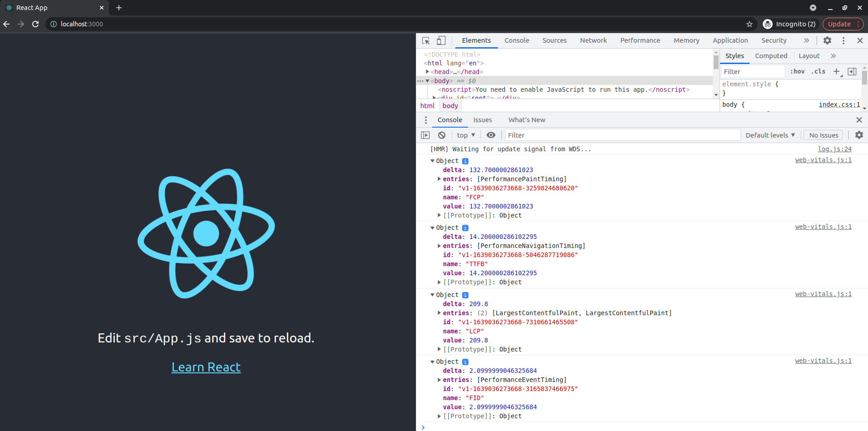Viewport: 868px width, 431px height.
Task: Click the No Issues button
Action: [824, 135]
